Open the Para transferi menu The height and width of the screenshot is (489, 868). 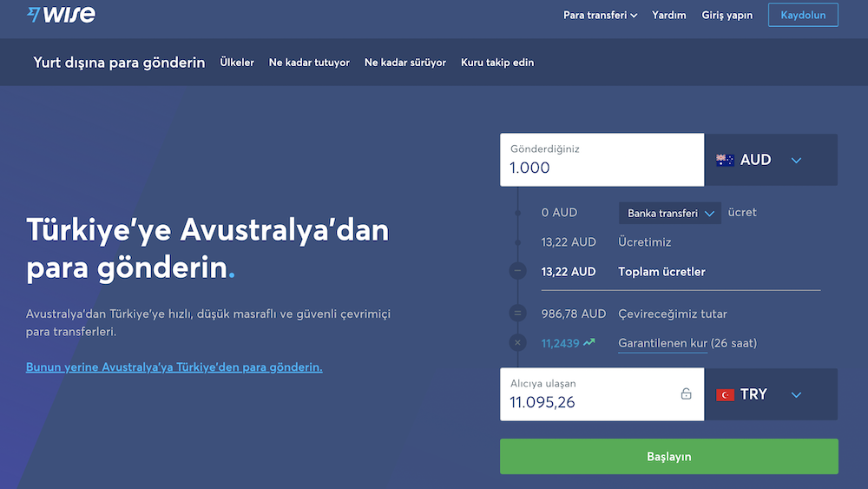[x=600, y=15]
